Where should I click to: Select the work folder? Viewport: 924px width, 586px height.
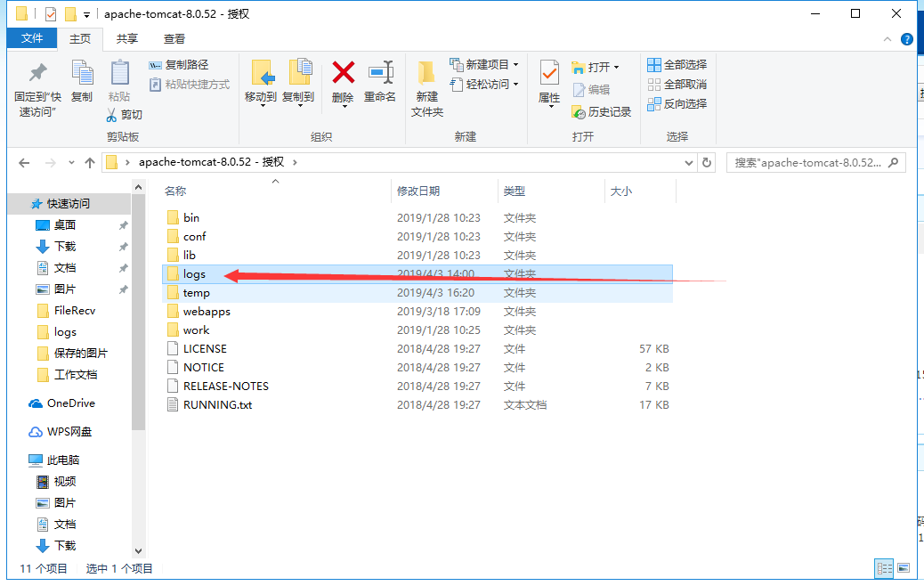417,330
